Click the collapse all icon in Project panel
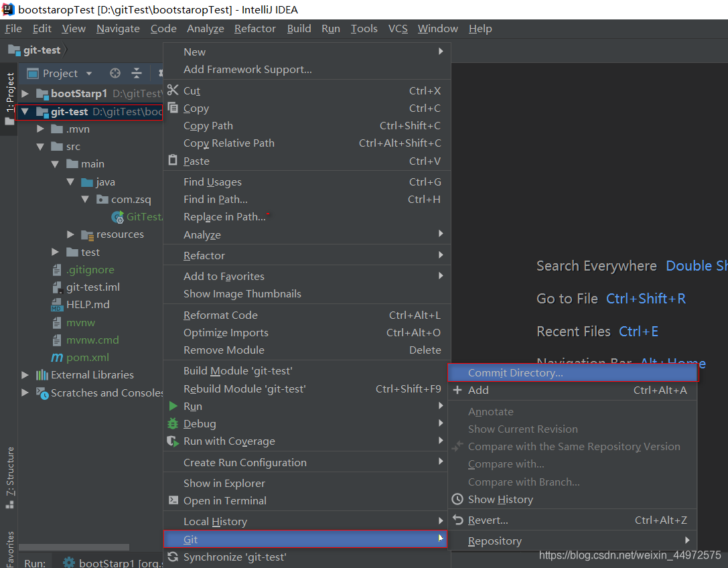Image resolution: width=728 pixels, height=568 pixels. click(137, 74)
